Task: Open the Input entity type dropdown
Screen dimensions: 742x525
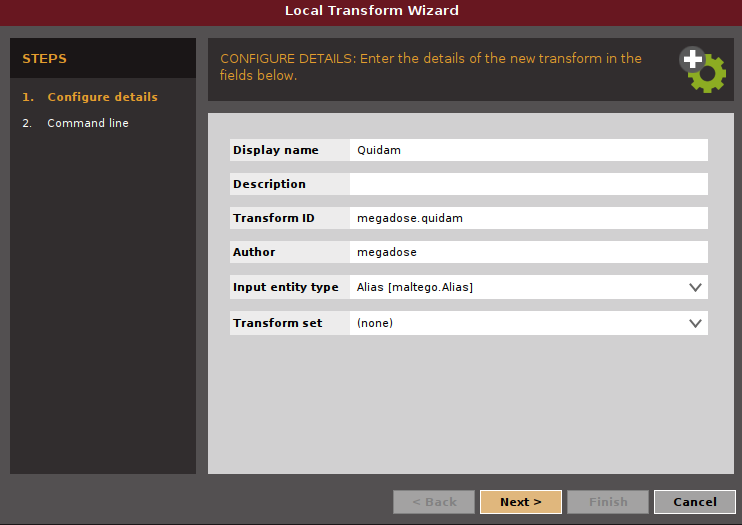Action: (529, 287)
